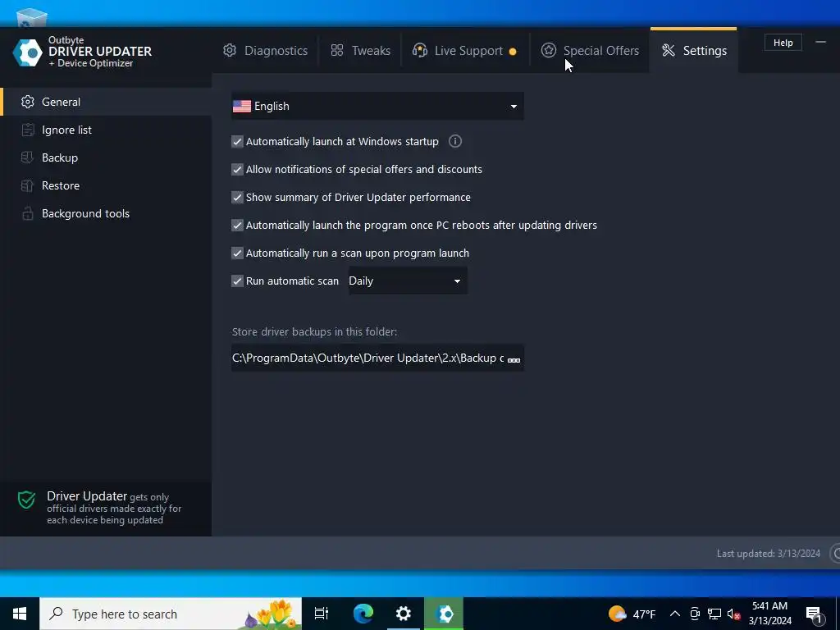
Task: Open Windows Settings gear in taskbar
Action: pyautogui.click(x=404, y=614)
